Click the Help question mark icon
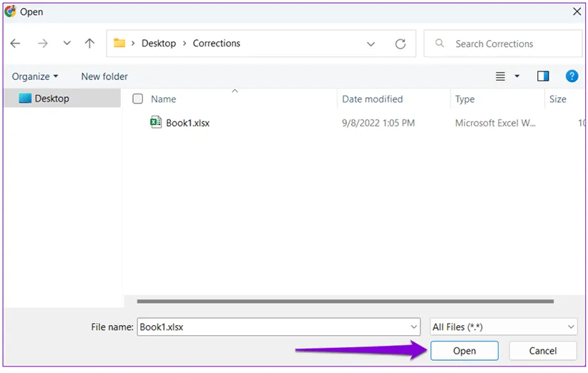 [572, 76]
